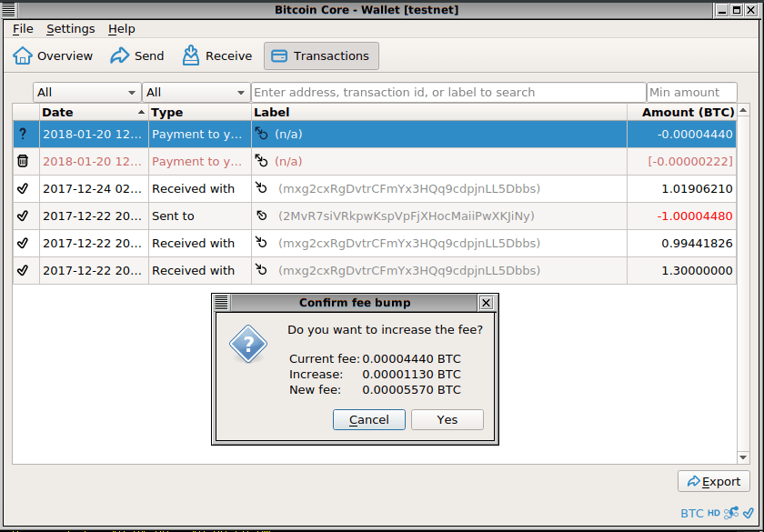764x532 pixels.
Task: Click the checkmark icon of 0.99441826 row
Action: tap(23, 243)
